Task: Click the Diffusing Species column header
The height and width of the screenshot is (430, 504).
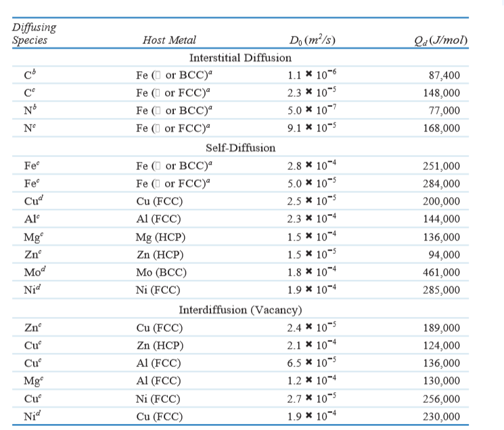Action: point(35,33)
